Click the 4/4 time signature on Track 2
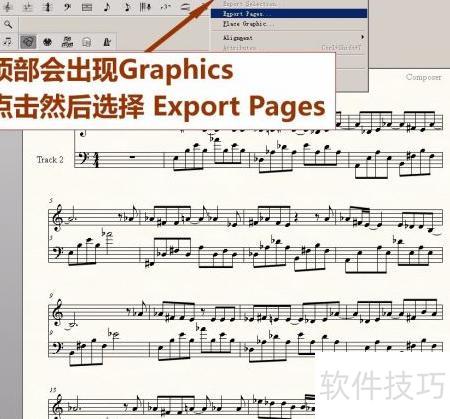450x419 pixels. coord(96,160)
